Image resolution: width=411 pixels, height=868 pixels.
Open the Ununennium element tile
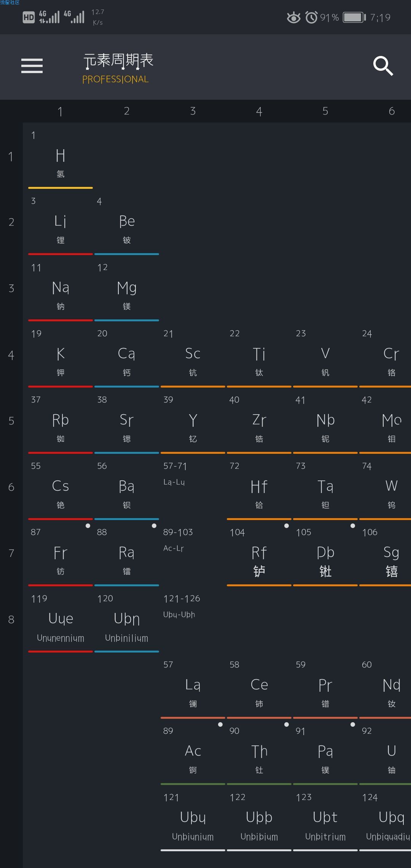click(x=61, y=622)
